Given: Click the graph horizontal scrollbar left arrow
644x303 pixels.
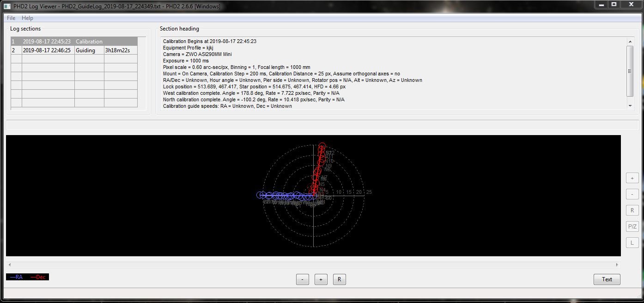Looking at the screenshot, I should point(10,265).
